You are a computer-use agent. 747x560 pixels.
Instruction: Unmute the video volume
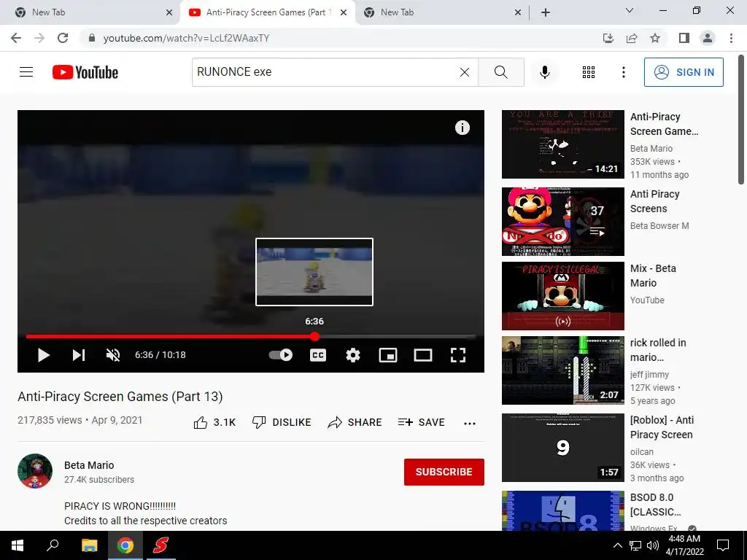pyautogui.click(x=113, y=355)
